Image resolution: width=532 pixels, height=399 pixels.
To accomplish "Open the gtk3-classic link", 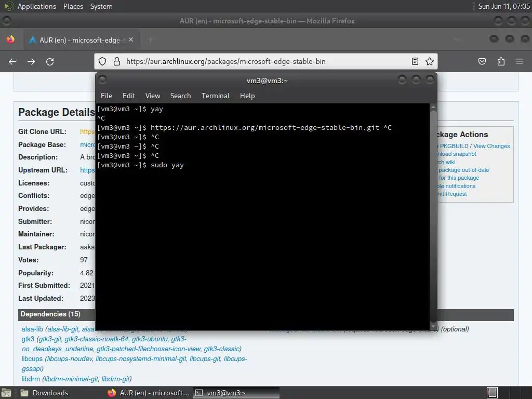I will coord(221,349).
